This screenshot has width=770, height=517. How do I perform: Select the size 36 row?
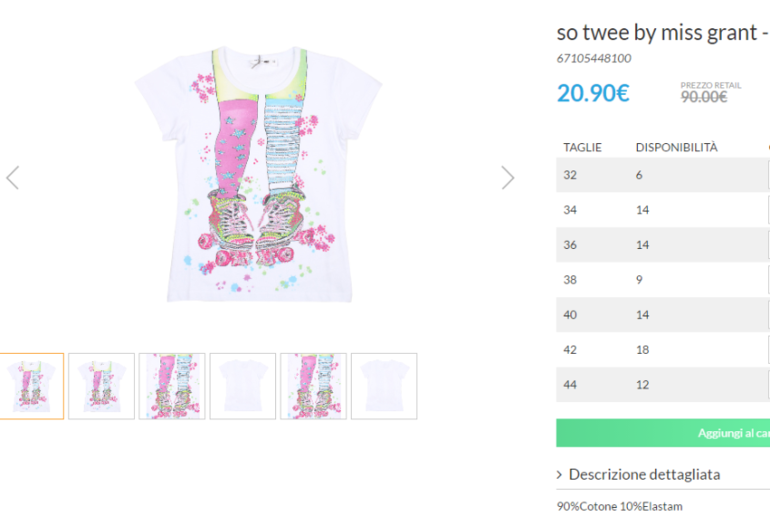coord(663,245)
